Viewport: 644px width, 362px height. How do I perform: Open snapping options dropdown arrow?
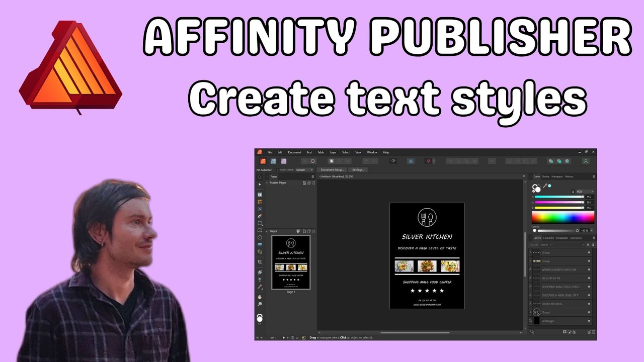(x=434, y=161)
